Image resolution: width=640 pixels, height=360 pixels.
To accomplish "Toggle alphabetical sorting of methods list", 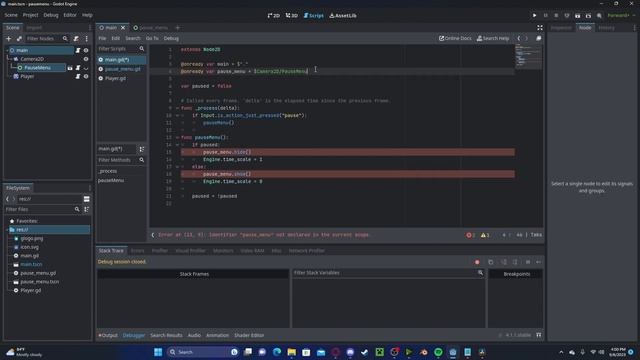I will pyautogui.click(x=142, y=149).
